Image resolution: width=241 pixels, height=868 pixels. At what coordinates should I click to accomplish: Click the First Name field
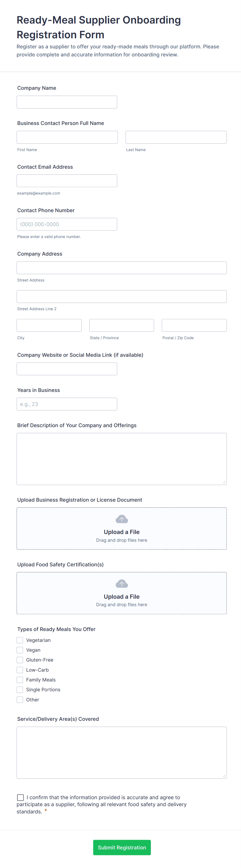67,137
